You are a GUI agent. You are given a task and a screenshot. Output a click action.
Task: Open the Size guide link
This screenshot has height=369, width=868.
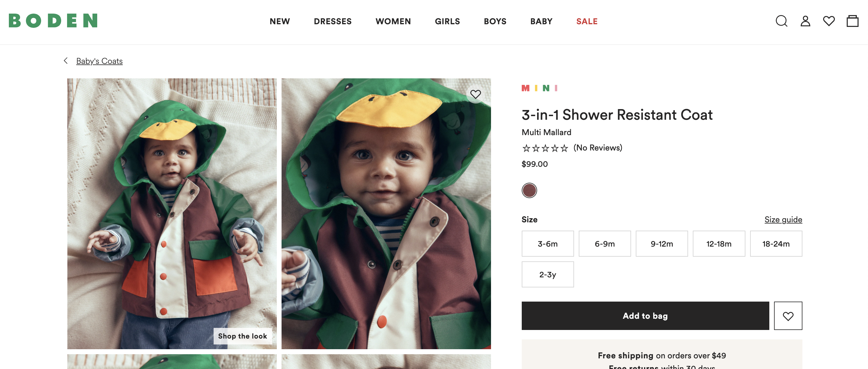[x=783, y=220]
